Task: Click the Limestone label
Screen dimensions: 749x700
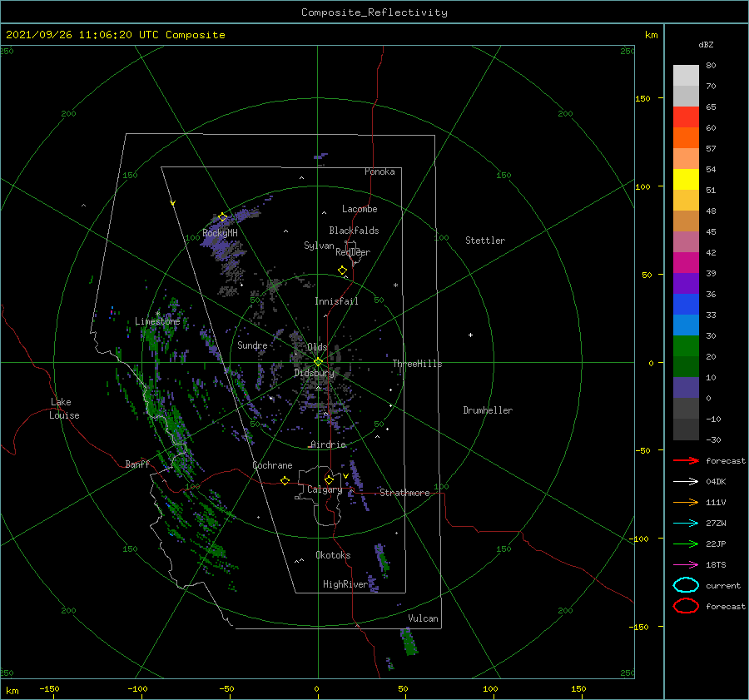Action: pyautogui.click(x=157, y=321)
